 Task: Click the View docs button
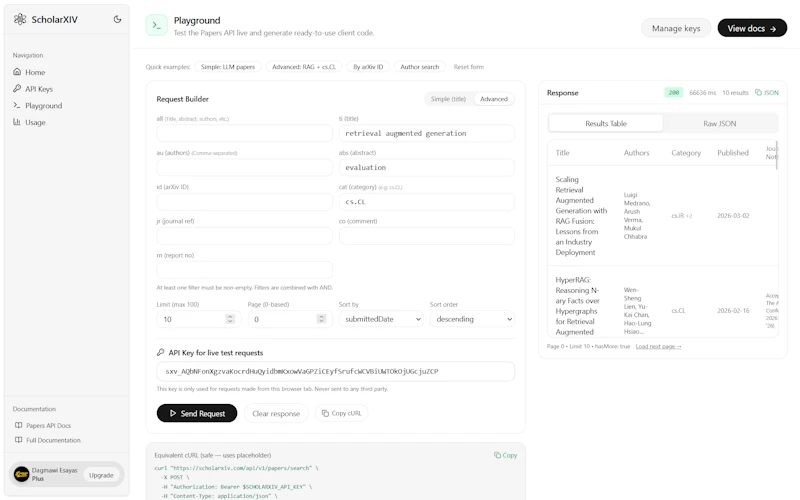coord(752,29)
